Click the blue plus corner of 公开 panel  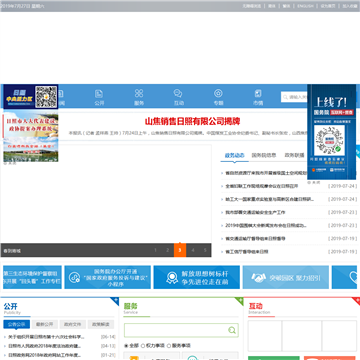point(115,301)
